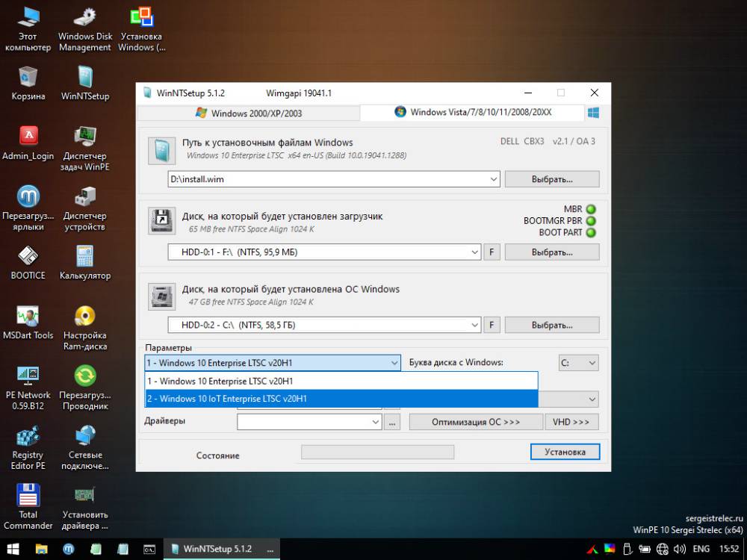Launch WinNTSetup desktop shortcut
The image size is (747, 560).
coord(85,84)
